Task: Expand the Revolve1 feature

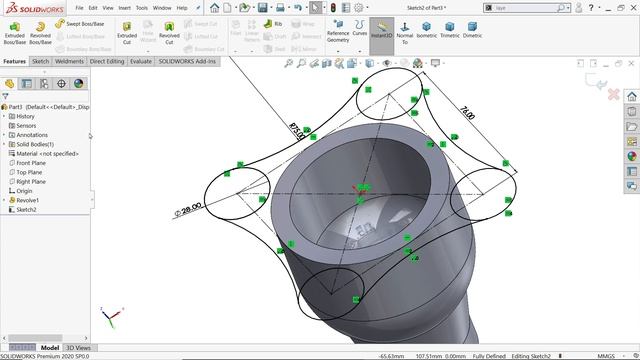Action: 4,200
